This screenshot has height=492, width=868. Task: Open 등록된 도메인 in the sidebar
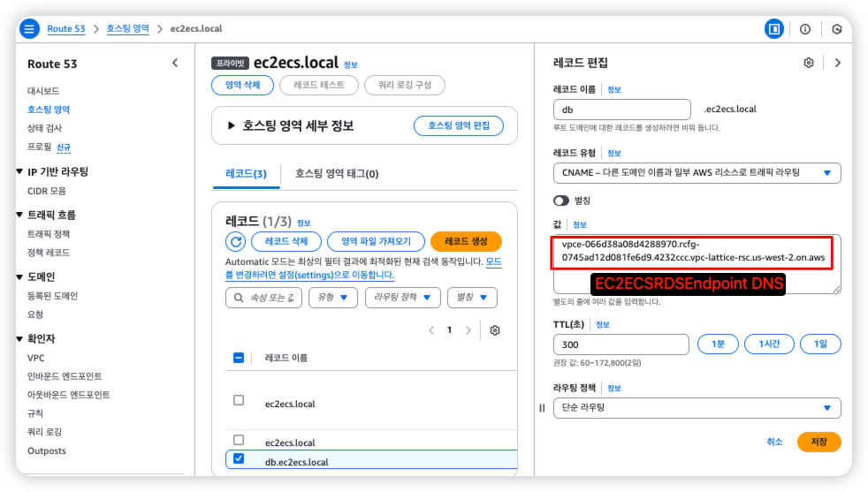click(52, 296)
